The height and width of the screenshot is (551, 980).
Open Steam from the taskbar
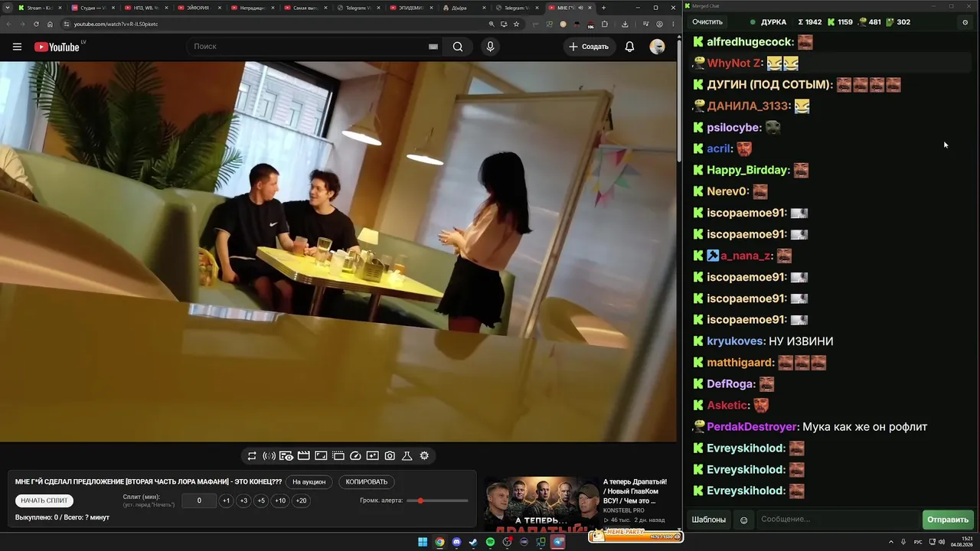coord(473,543)
